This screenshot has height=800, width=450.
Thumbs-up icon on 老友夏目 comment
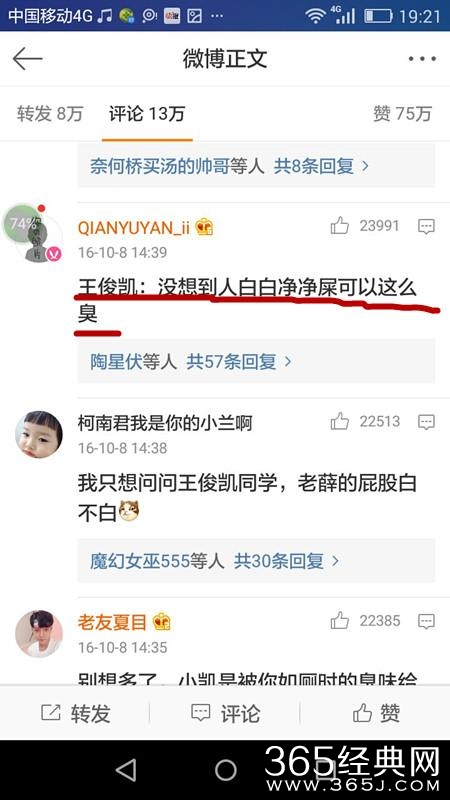pos(339,621)
